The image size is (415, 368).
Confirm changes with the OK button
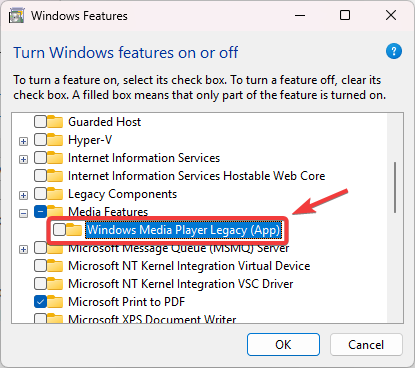click(283, 344)
